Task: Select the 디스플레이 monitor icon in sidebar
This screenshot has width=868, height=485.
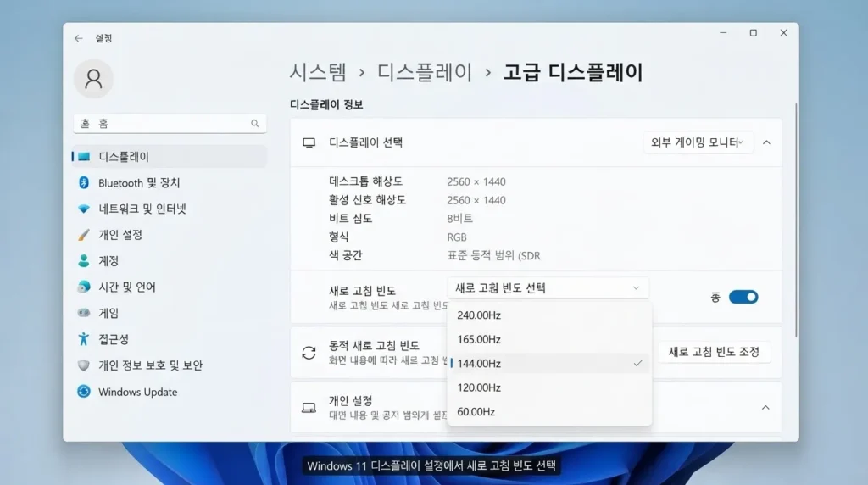Action: point(84,157)
